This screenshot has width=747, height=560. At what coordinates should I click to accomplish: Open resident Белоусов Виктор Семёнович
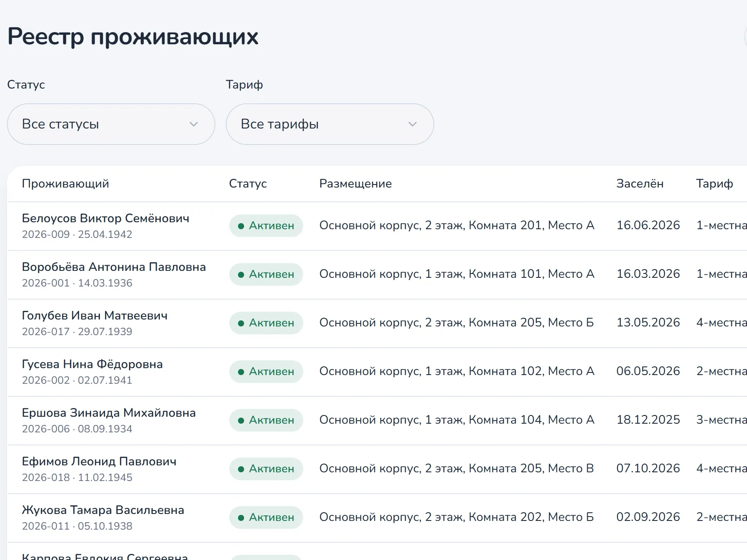coord(106,218)
